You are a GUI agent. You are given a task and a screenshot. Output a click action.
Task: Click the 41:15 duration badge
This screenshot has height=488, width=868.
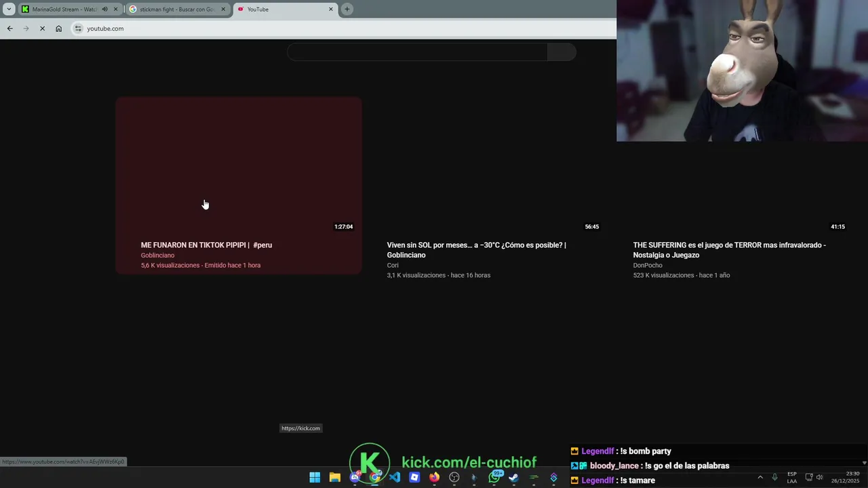(838, 226)
